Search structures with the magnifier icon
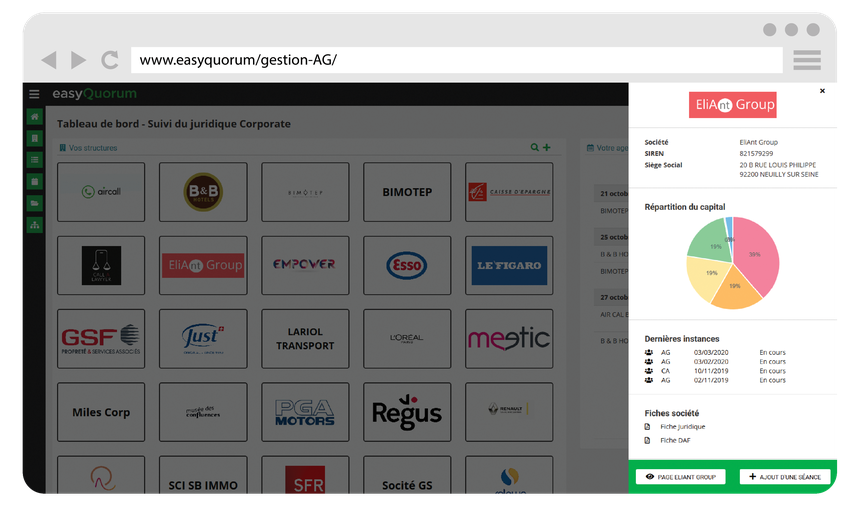860x514 pixels. tap(534, 147)
